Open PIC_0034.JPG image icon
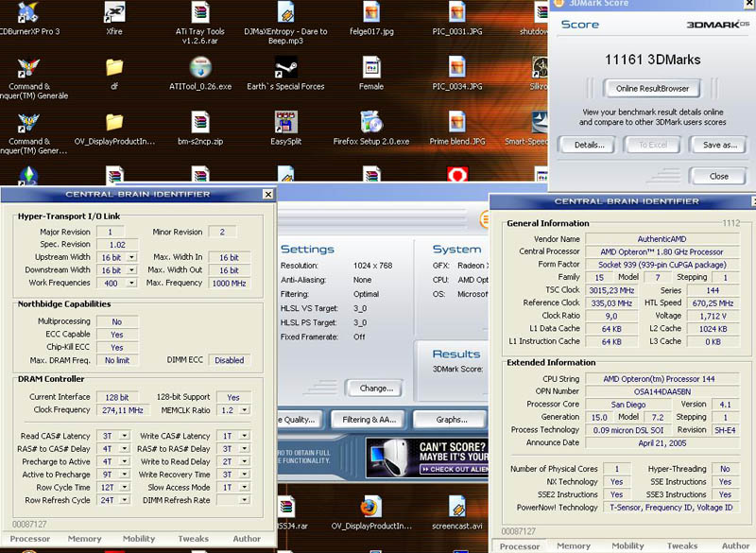 [457, 74]
